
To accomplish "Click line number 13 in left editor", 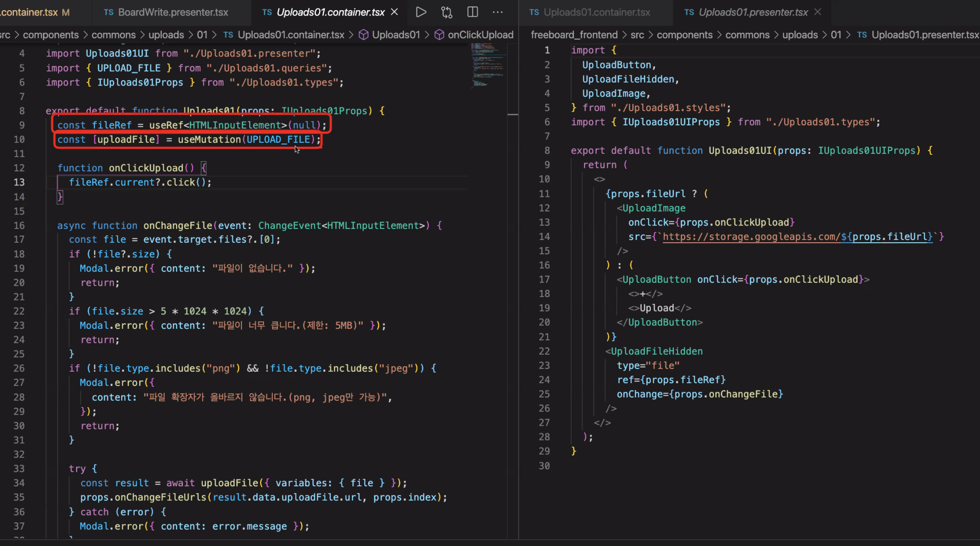I will coord(19,182).
